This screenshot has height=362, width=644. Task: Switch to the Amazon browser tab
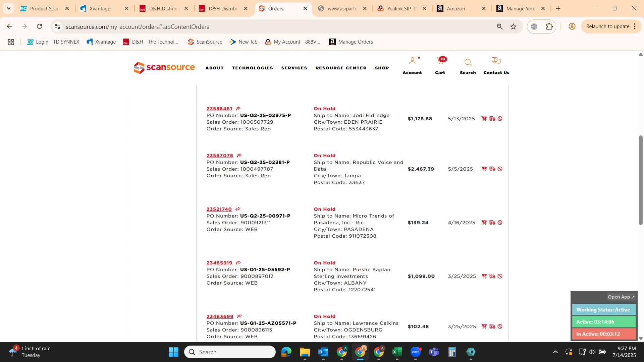click(461, 8)
